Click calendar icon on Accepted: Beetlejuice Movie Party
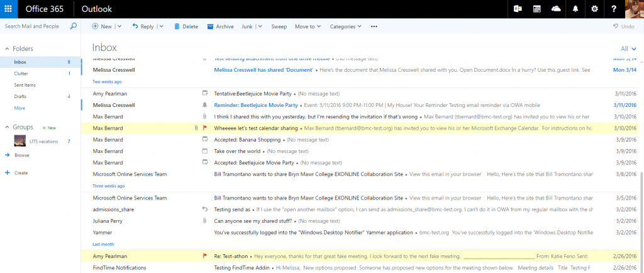This screenshot has height=273, width=644. (204, 162)
